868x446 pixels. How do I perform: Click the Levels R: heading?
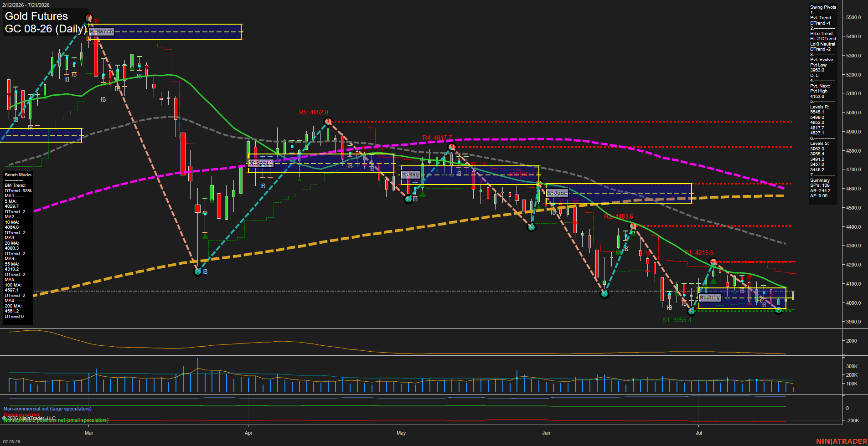[x=819, y=107]
